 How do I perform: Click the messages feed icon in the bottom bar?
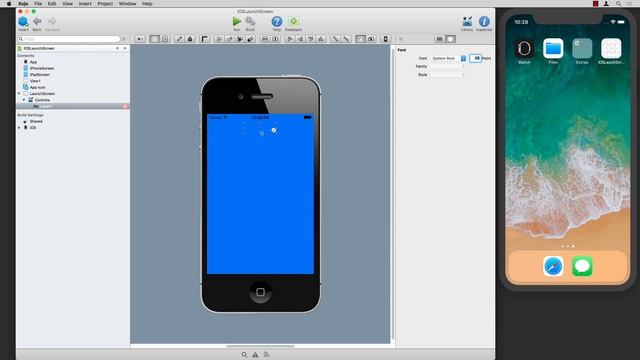coord(267,355)
